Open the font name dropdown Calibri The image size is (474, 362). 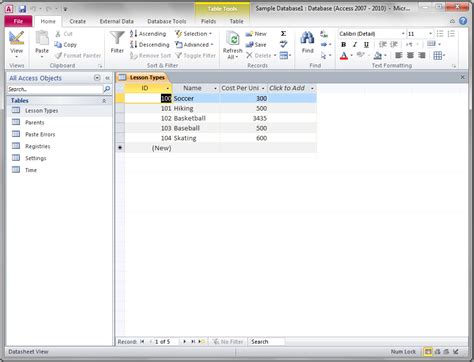tap(403, 34)
